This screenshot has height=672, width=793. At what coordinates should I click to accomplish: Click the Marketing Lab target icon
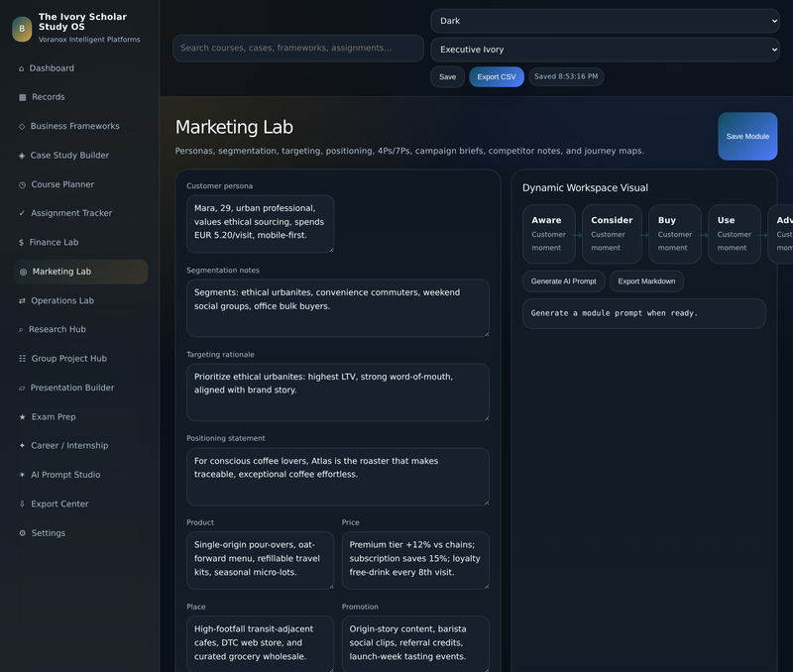tap(23, 272)
